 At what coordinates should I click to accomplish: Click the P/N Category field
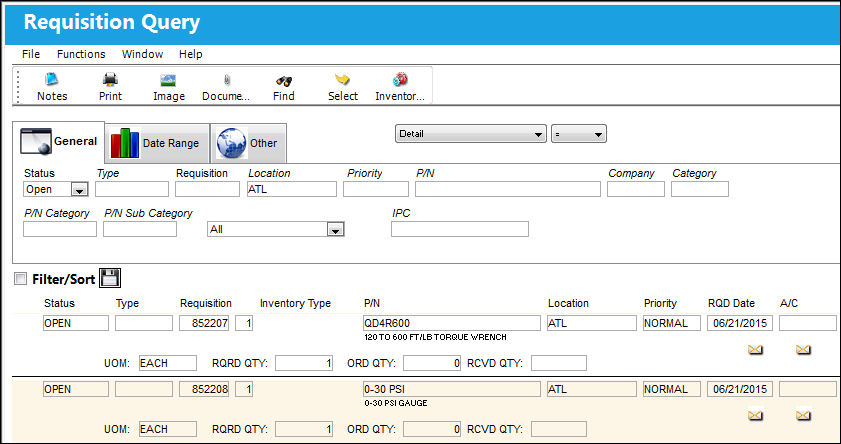[60, 229]
